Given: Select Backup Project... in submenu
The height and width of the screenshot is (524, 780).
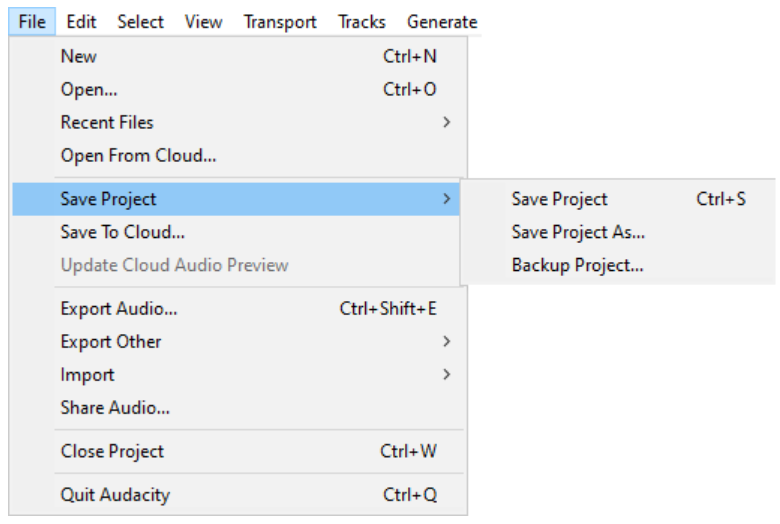Looking at the screenshot, I should pyautogui.click(x=618, y=265).
